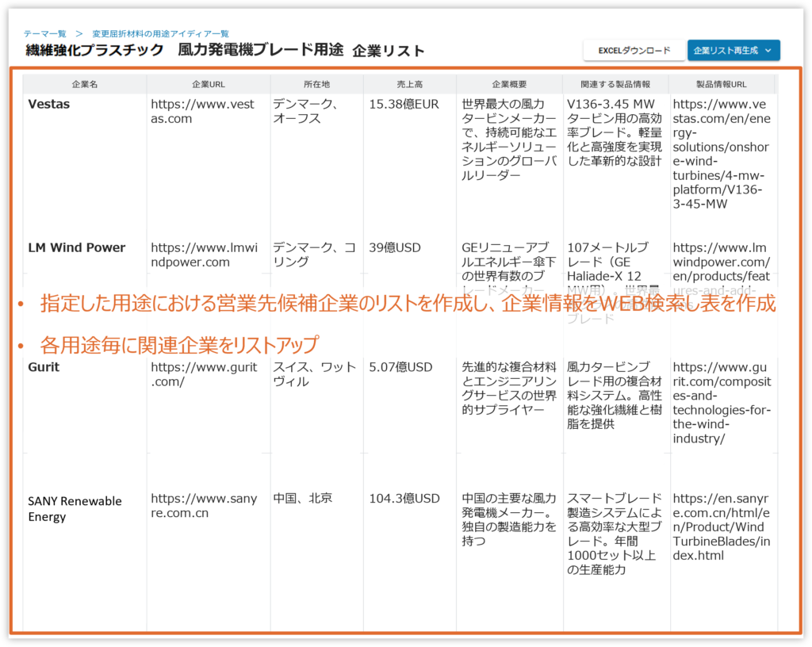Open the Vestas V136-3-45-MW product URL
Image resolution: width=812 pixels, height=647 pixels.
coord(722,154)
